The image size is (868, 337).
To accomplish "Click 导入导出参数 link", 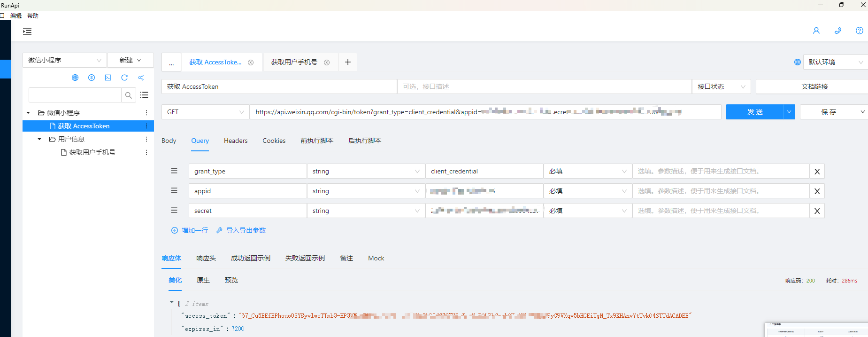I will tap(241, 230).
